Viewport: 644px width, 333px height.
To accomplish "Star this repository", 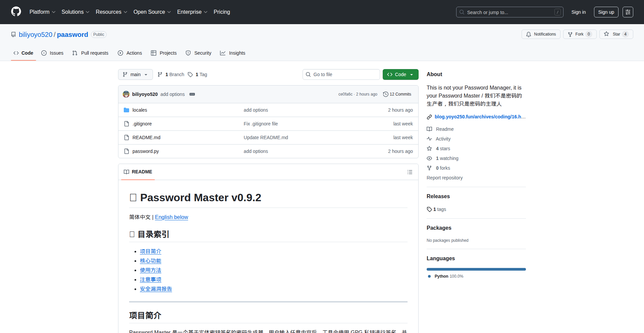I will (x=616, y=34).
